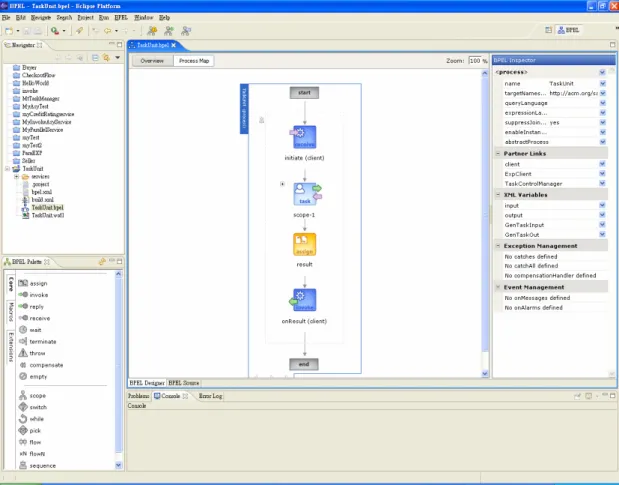Toggle the TaskControlManager check icon
The image size is (619, 485).
602,183
